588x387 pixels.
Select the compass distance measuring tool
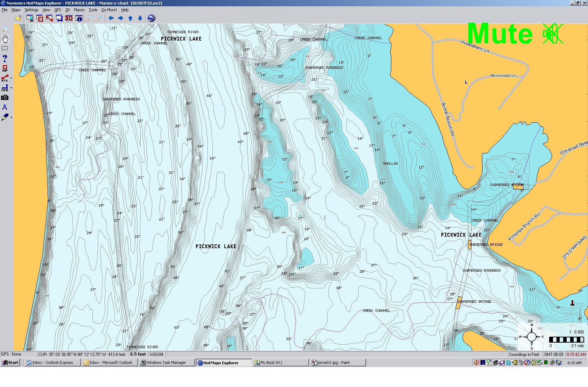(x=5, y=107)
